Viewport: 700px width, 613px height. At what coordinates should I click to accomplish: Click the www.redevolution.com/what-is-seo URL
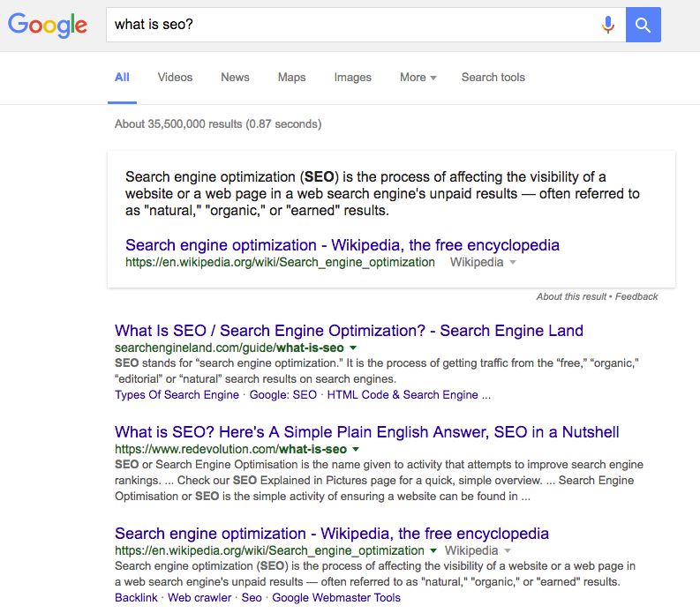pyautogui.click(x=230, y=449)
